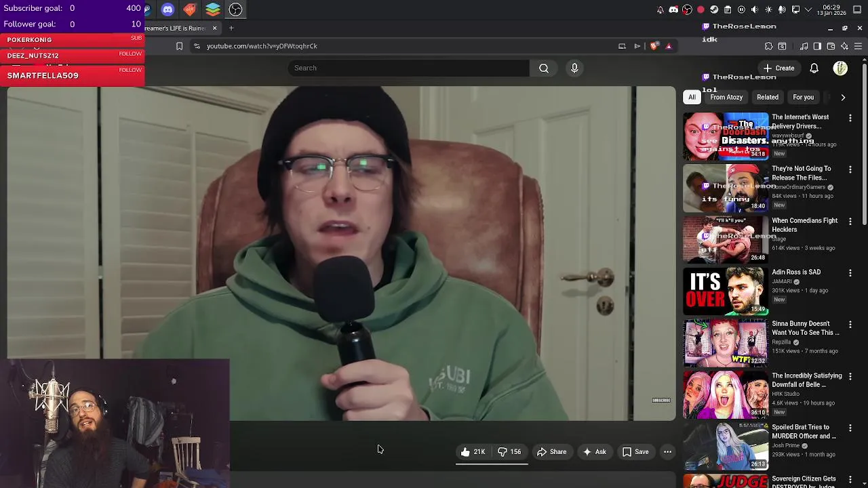This screenshot has height=488, width=868.
Task: Open 'The Internet's Worst Delivery Drivers' thumbnail
Action: pyautogui.click(x=726, y=136)
